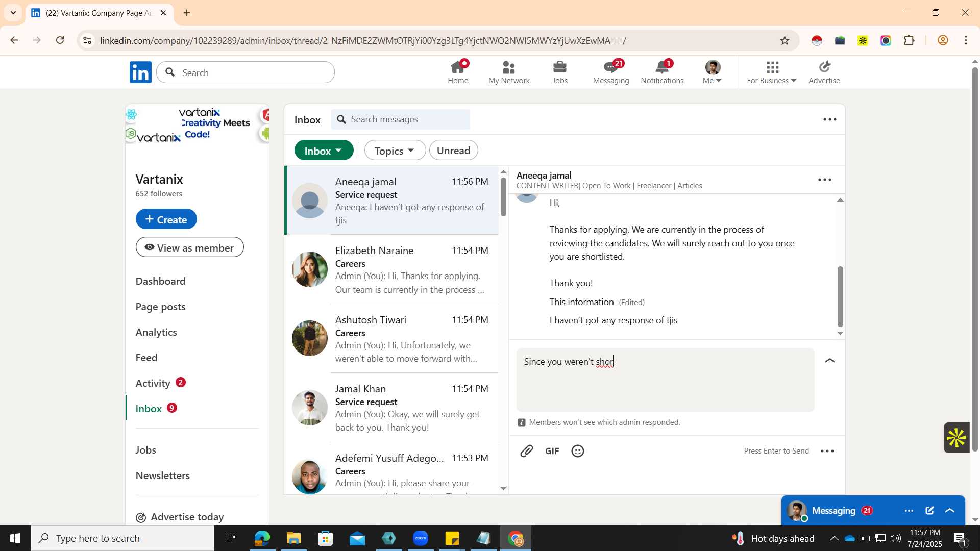The image size is (980, 551).
Task: Click the conversation list scrollbar thumb
Action: click(504, 197)
